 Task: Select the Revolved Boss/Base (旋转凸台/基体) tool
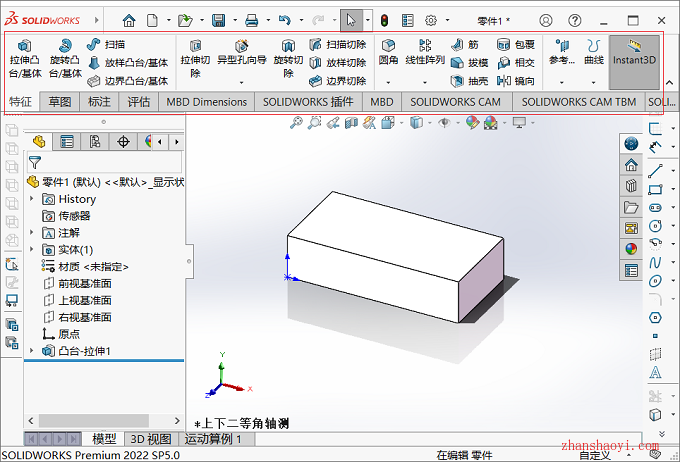point(65,59)
